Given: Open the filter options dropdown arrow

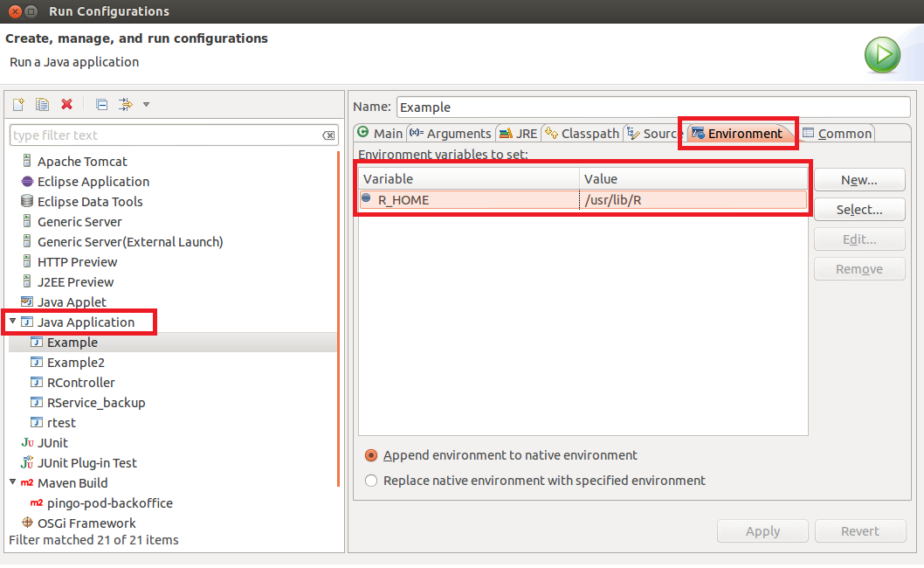Looking at the screenshot, I should click(146, 104).
